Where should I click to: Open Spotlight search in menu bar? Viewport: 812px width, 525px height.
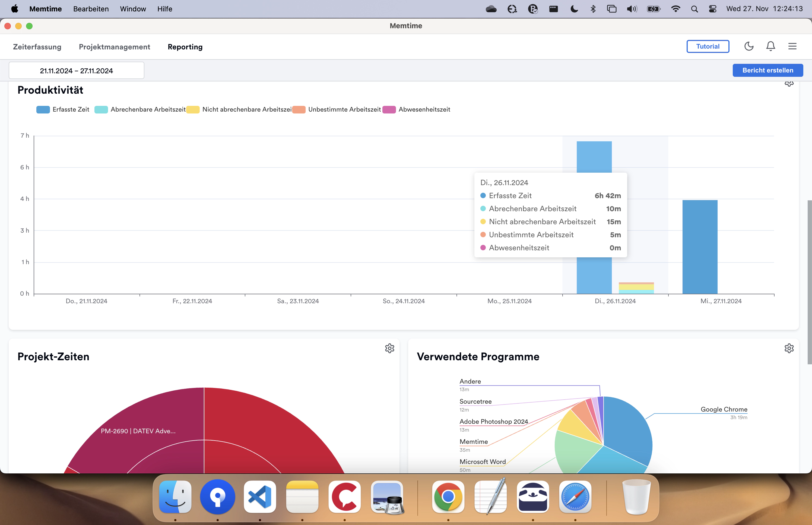[x=694, y=9]
